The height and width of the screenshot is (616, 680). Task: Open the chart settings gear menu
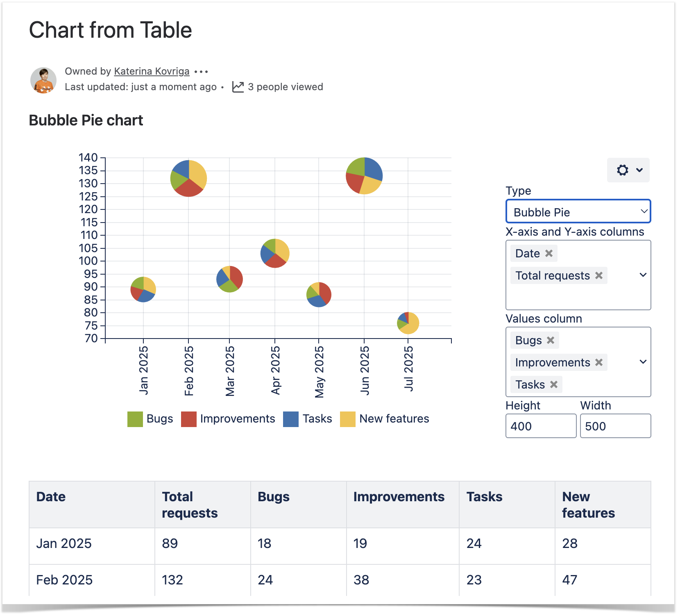pyautogui.click(x=628, y=170)
